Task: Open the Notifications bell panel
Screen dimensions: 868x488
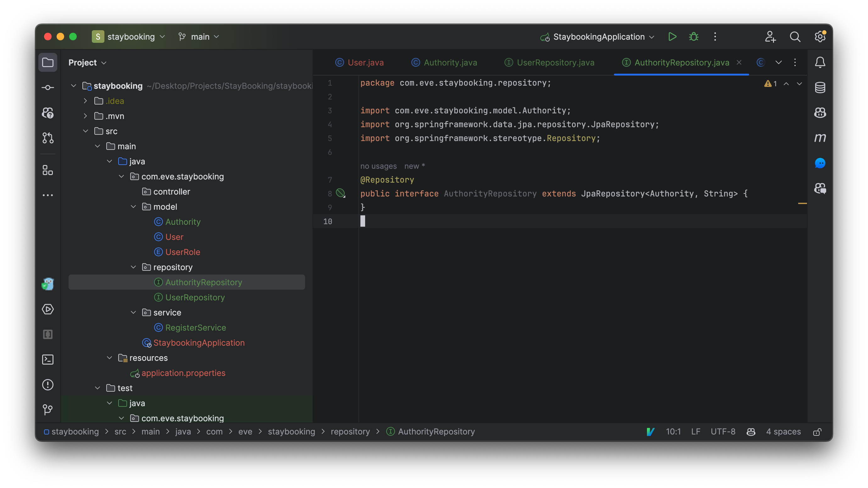Action: 820,62
